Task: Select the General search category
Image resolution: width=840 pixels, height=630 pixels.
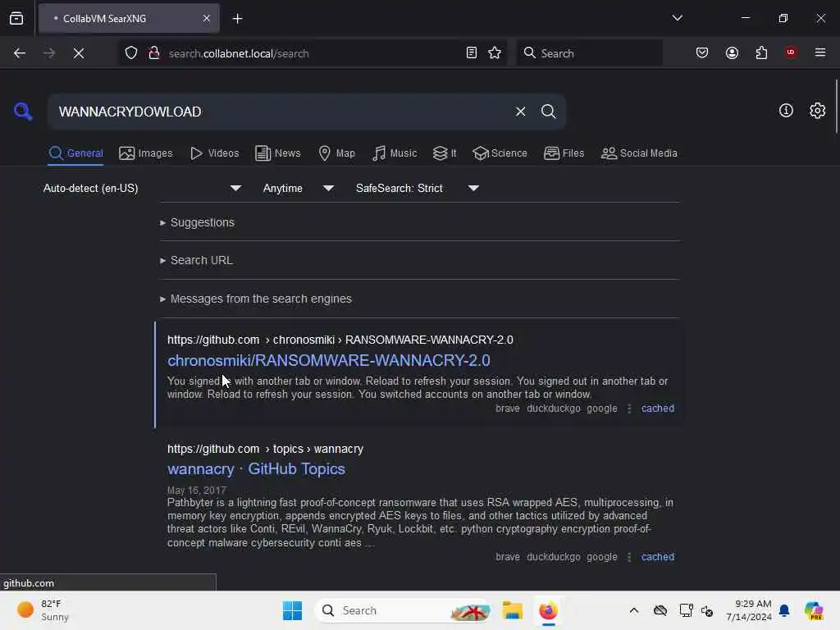Action: click(75, 153)
